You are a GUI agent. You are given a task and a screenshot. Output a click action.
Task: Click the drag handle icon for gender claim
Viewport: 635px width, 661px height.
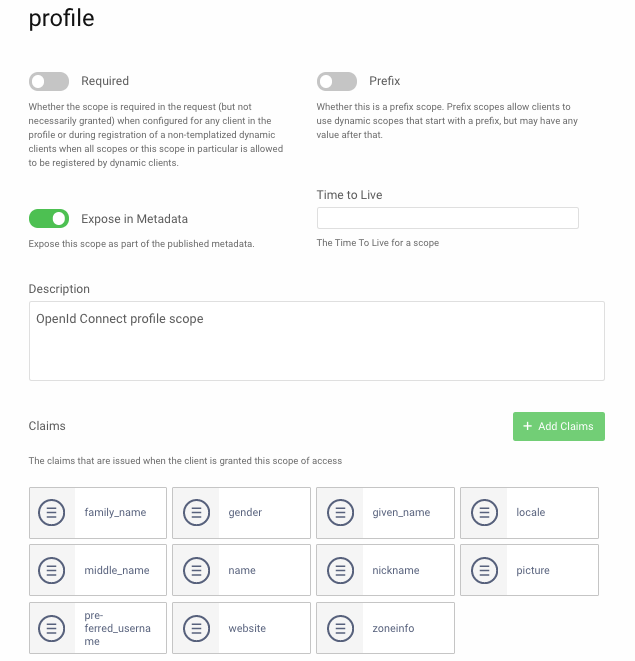coord(196,512)
